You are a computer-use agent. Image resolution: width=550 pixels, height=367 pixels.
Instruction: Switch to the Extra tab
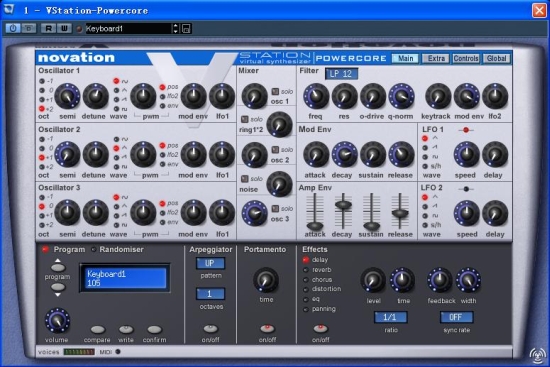[x=436, y=58]
